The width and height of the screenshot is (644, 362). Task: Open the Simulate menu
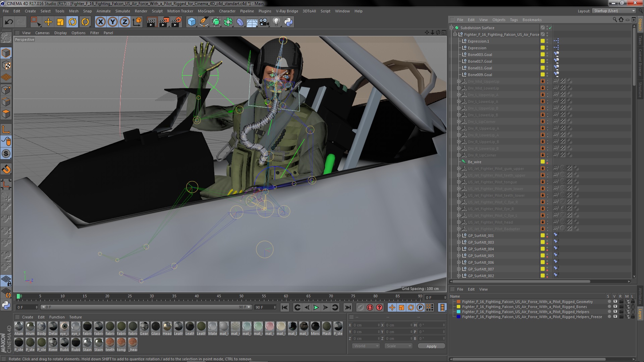(x=123, y=11)
